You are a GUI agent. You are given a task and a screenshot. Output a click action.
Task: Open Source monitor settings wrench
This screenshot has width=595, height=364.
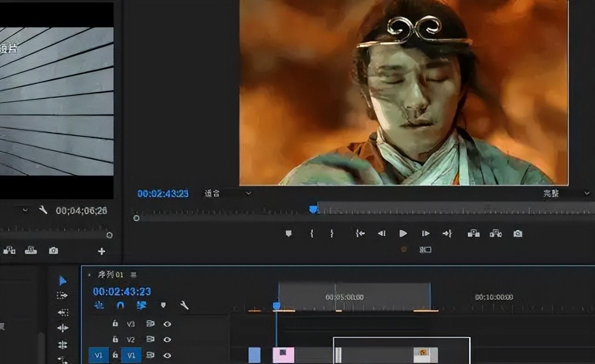pos(43,210)
